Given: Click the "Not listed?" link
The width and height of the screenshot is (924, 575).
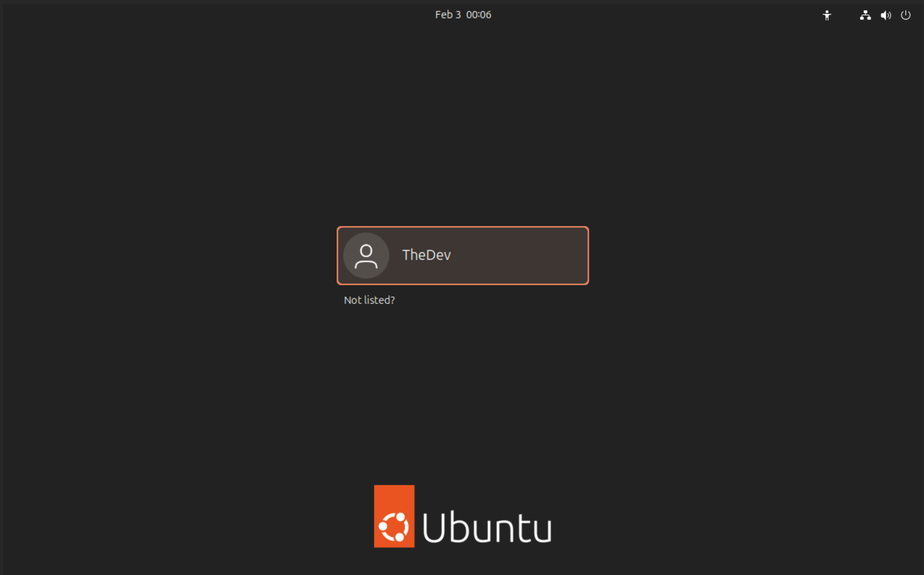Looking at the screenshot, I should tap(369, 300).
